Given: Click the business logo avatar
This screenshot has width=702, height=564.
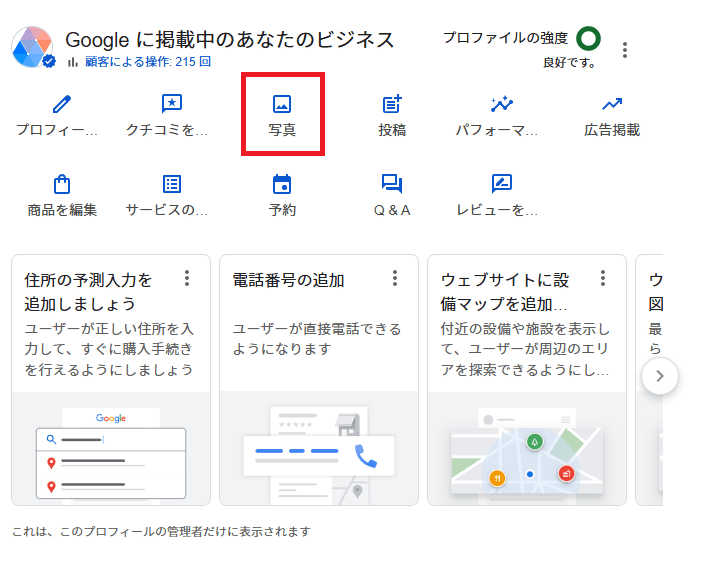Looking at the screenshot, I should (33, 48).
